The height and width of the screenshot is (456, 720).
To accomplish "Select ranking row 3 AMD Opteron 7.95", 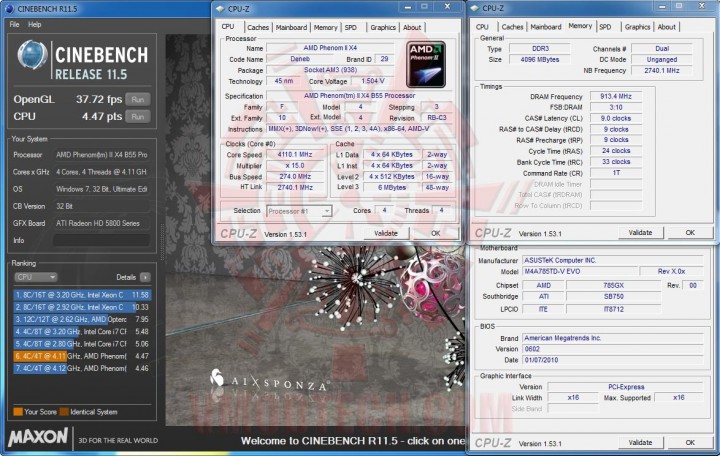I will click(x=82, y=319).
